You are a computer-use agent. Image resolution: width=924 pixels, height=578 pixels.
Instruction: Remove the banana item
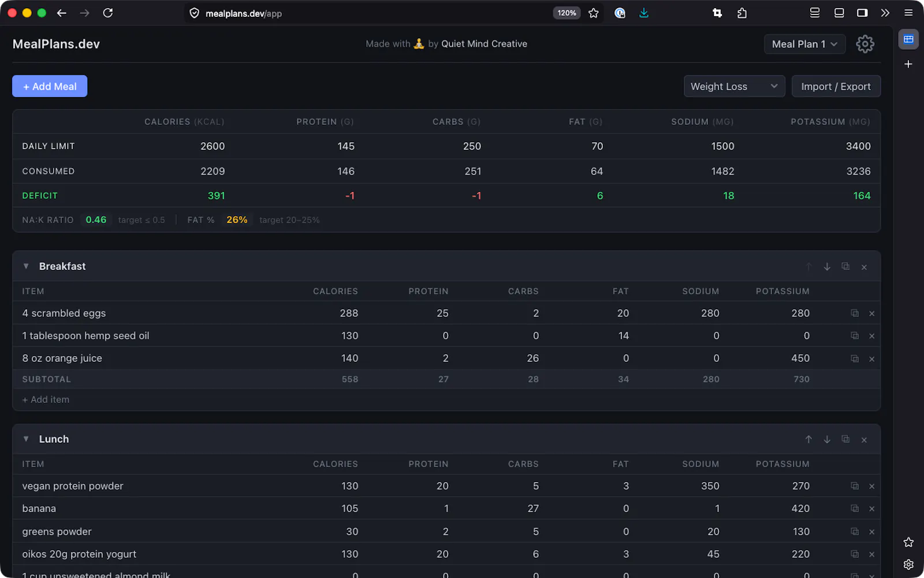(872, 509)
